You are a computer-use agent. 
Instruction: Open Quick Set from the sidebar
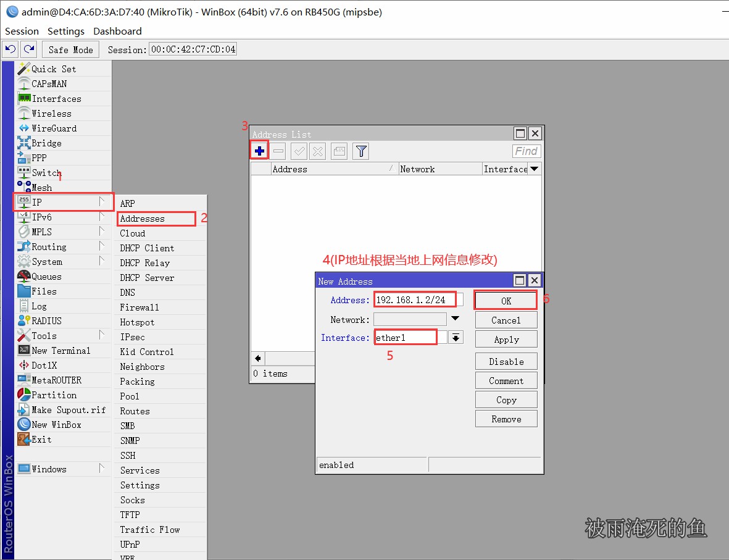click(54, 69)
